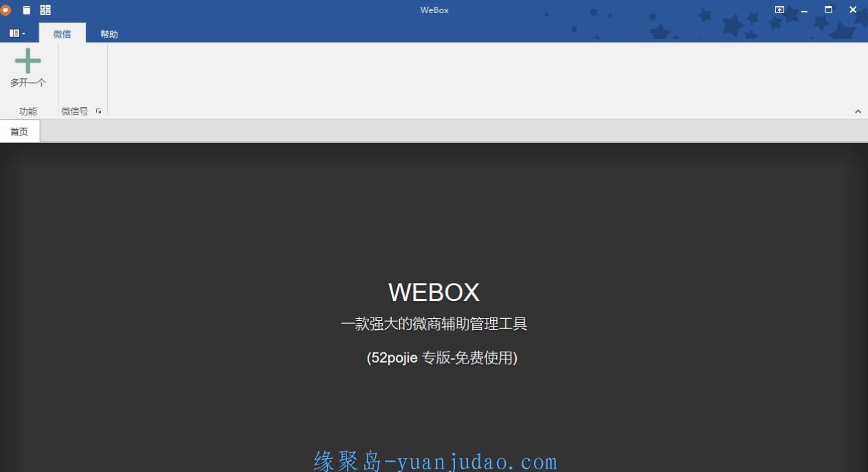Click the grid layout icon in title bar
The width and height of the screenshot is (868, 472).
[45, 10]
